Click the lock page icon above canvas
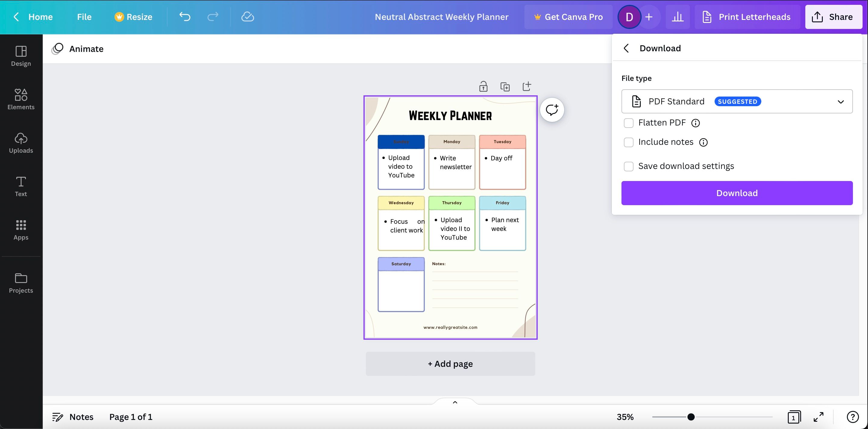The image size is (868, 429). (x=483, y=87)
